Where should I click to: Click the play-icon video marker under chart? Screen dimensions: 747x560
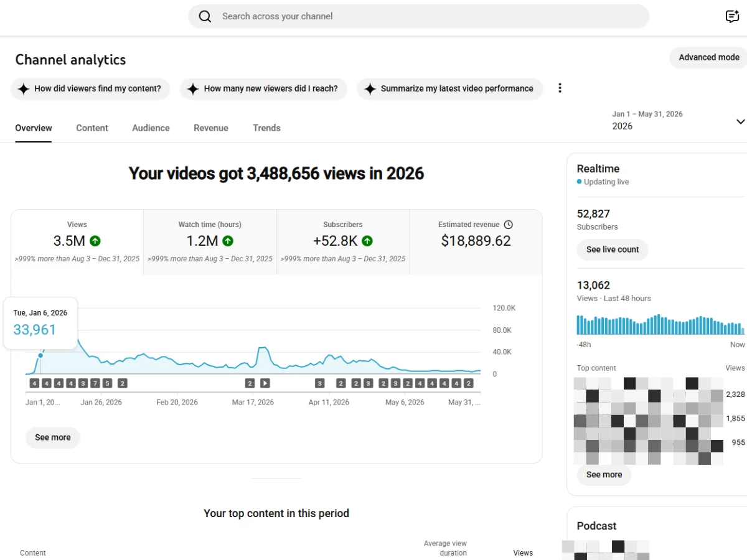pyautogui.click(x=265, y=383)
